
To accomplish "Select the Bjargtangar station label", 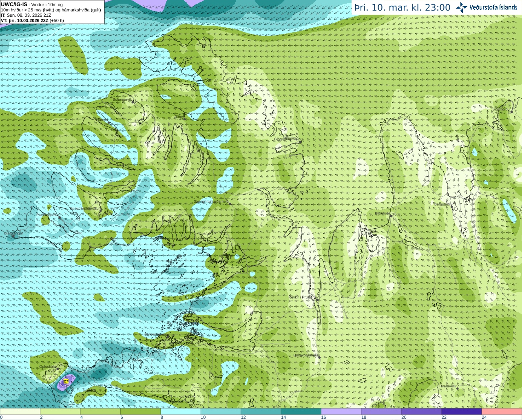I will pos(13,233).
